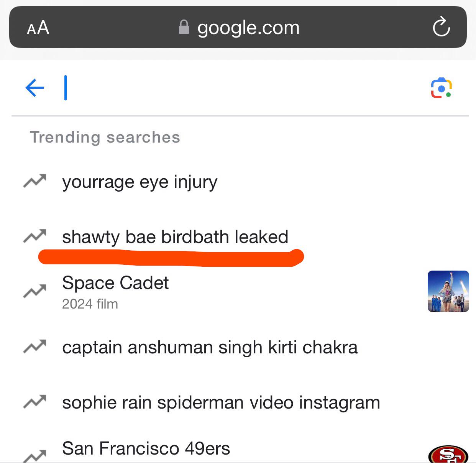Tap the google.com address bar URL
Viewport: 476px width, 463px height.
click(x=248, y=28)
